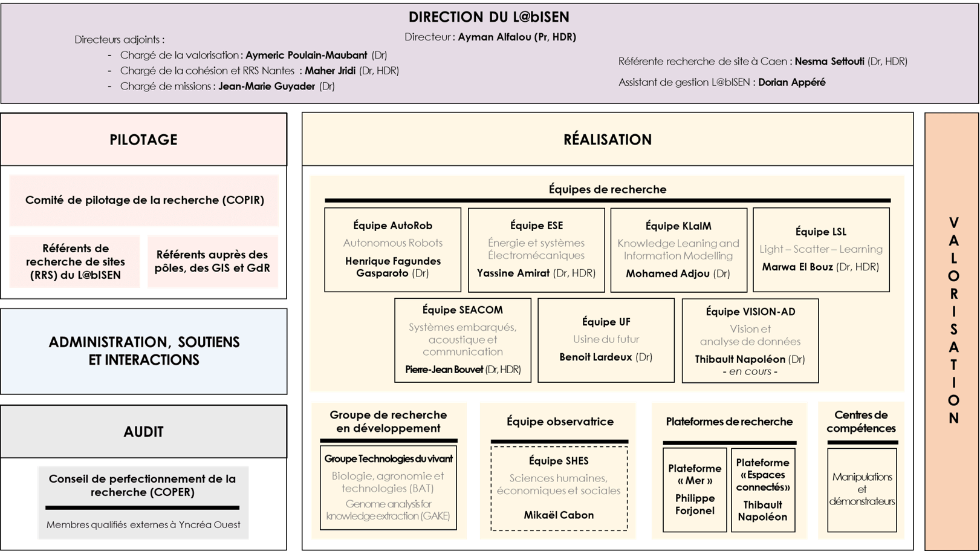Screen dimensions: 980x551
Task: Open the Équipe VISION-AD box
Action: pyautogui.click(x=750, y=341)
